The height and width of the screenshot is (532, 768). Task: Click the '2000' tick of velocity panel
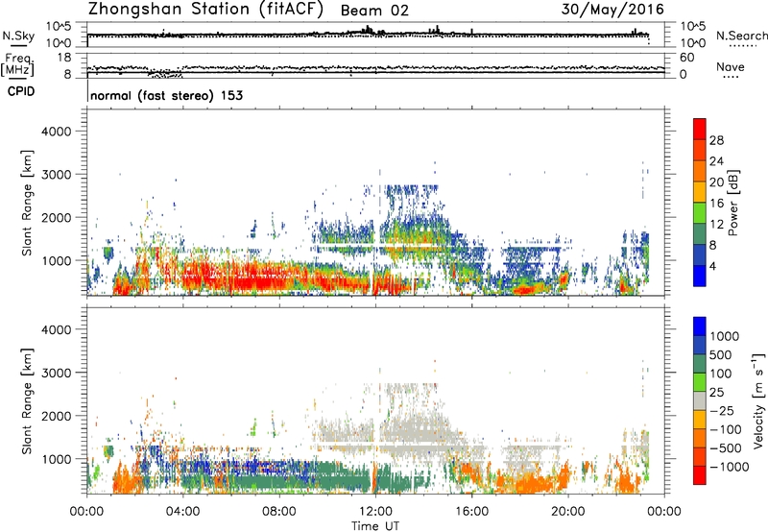(56, 416)
